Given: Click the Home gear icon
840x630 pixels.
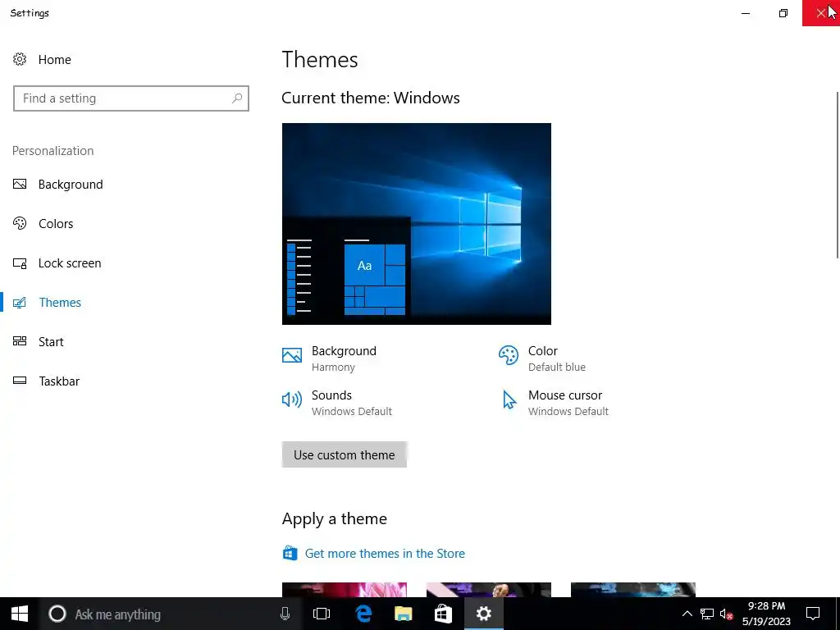Looking at the screenshot, I should 20,59.
